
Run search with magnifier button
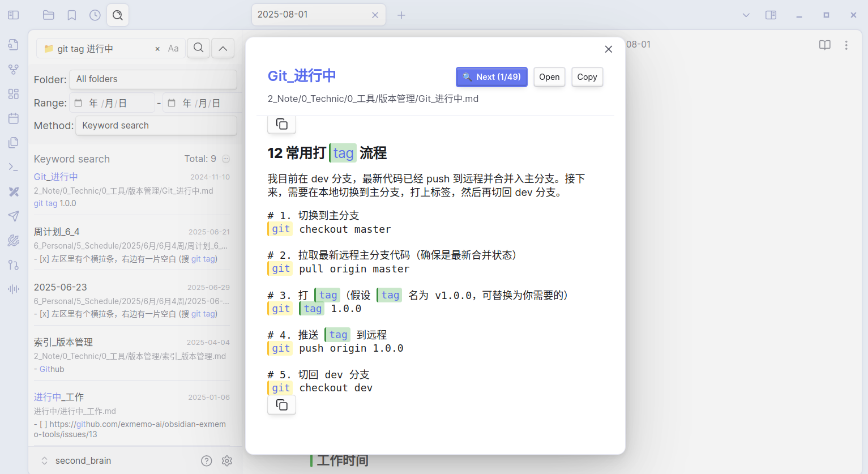(x=199, y=48)
